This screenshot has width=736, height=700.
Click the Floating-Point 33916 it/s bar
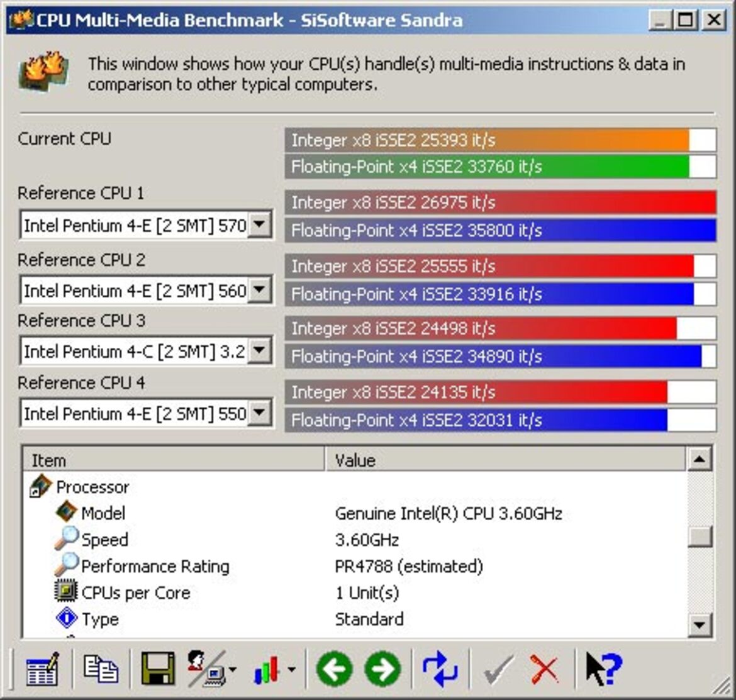coord(500,294)
